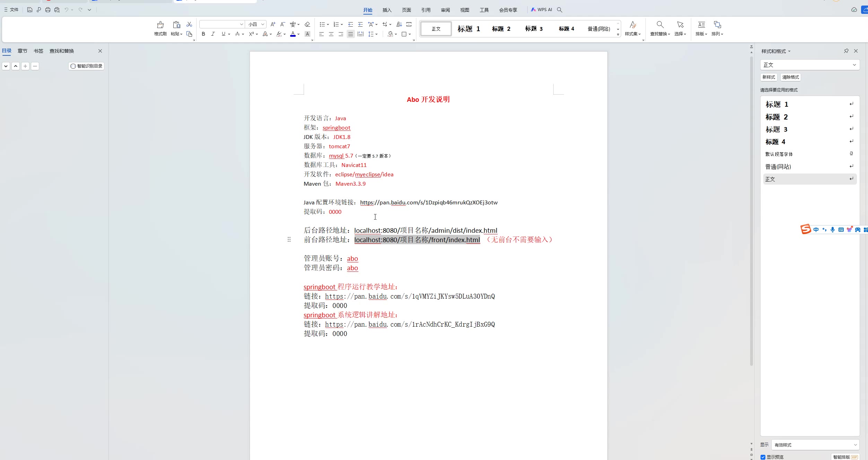Switch to the 插入 ribbon tab
868x460 pixels.
coord(387,10)
